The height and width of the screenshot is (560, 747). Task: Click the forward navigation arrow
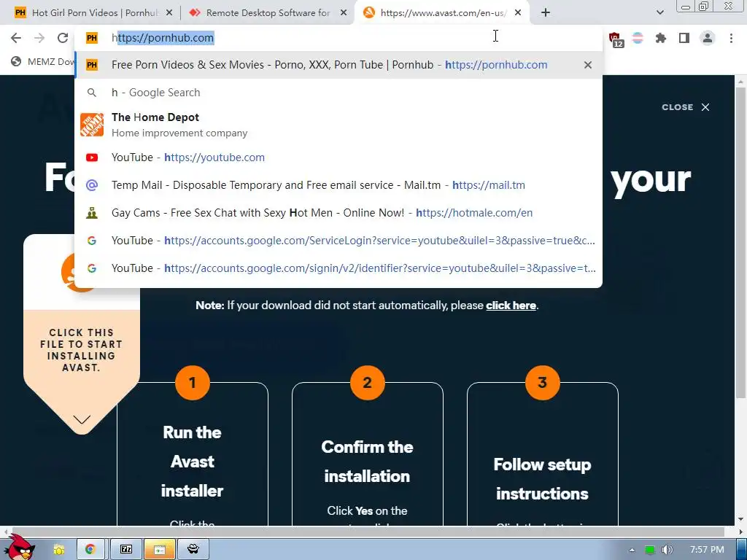39,38
